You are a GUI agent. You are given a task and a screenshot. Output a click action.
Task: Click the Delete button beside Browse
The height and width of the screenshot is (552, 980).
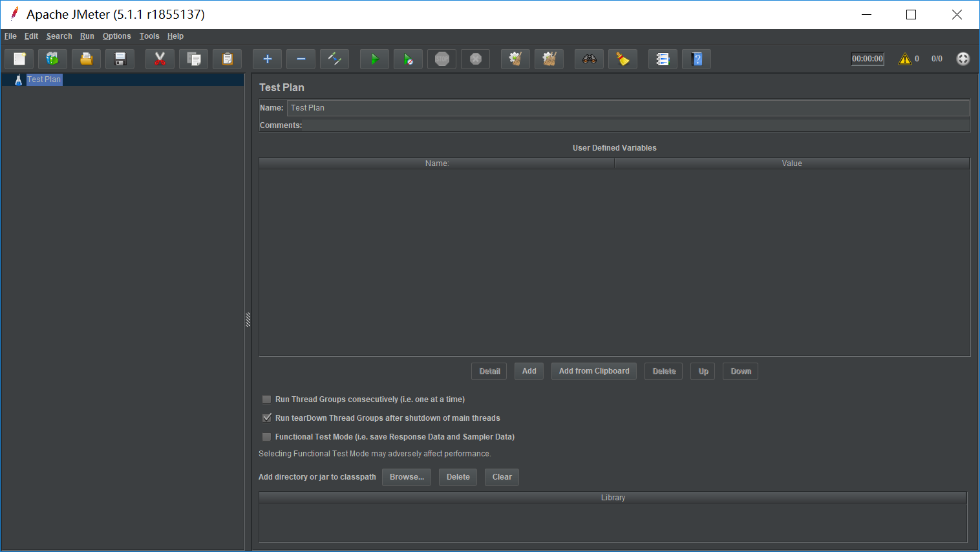pyautogui.click(x=458, y=477)
